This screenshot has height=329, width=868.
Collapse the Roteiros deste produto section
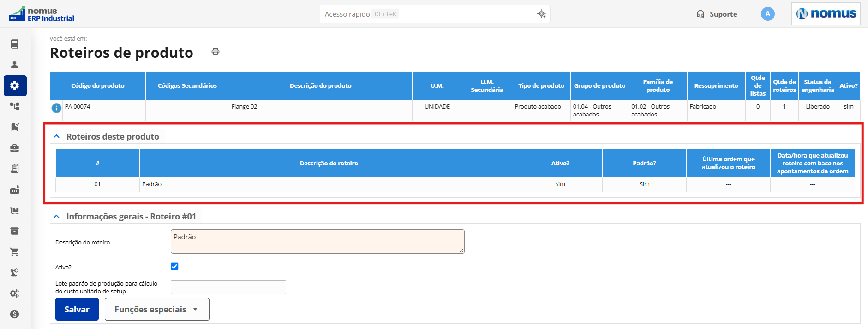coord(56,136)
